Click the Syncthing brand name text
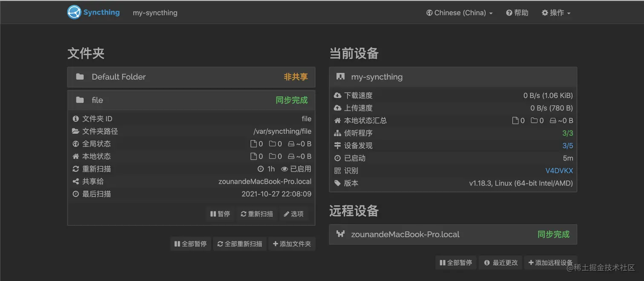Viewport: 644px width, 281px height. coord(101,12)
